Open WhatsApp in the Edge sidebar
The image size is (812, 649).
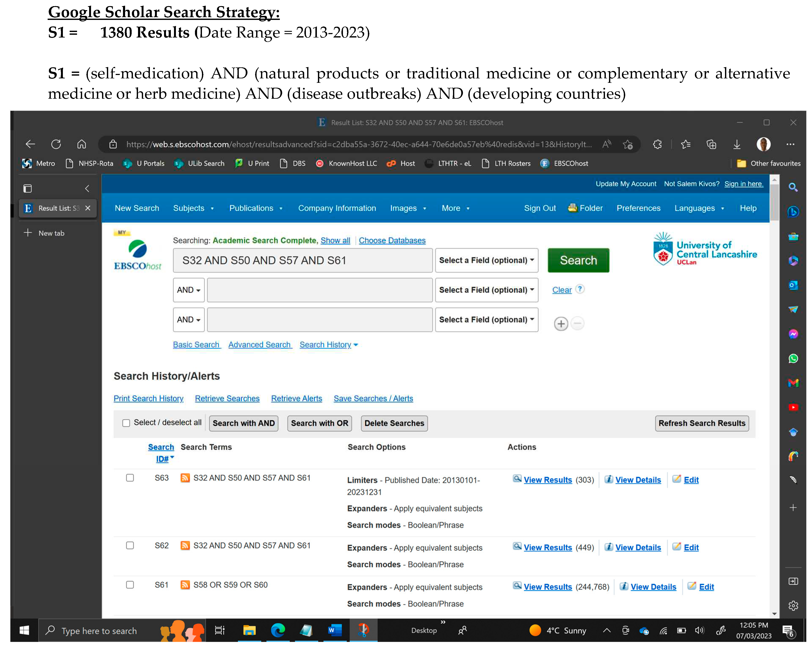(793, 358)
